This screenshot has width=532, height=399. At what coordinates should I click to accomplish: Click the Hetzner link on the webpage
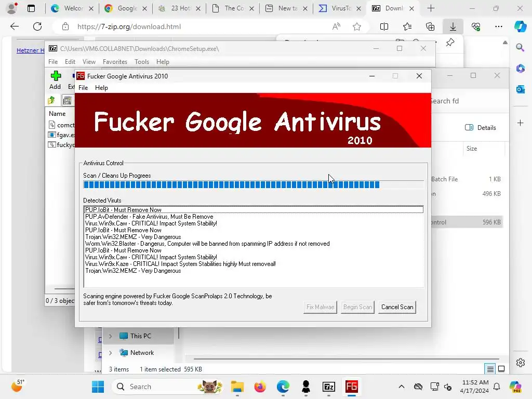click(x=30, y=50)
